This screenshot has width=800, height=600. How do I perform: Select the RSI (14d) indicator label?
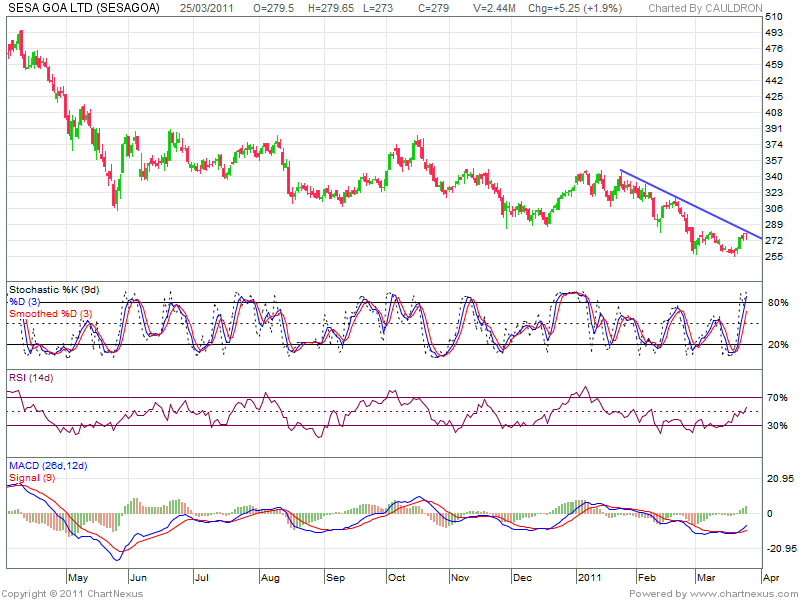coord(33,379)
